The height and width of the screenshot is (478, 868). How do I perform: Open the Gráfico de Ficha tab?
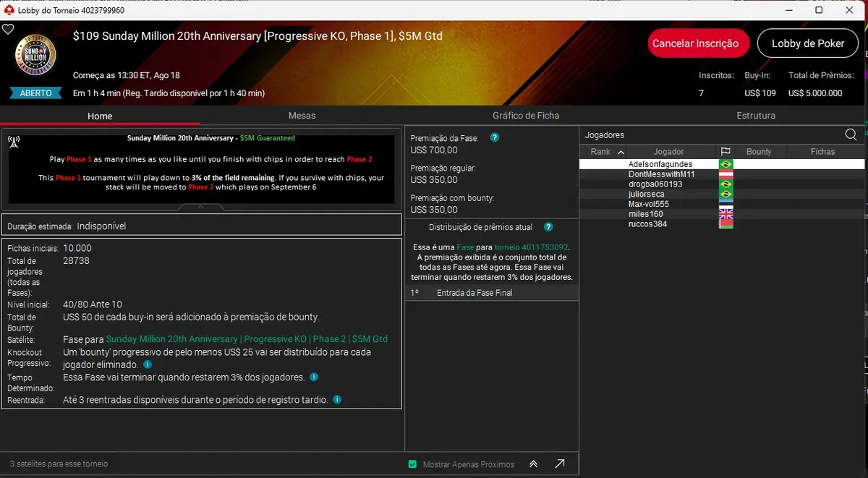click(x=526, y=116)
